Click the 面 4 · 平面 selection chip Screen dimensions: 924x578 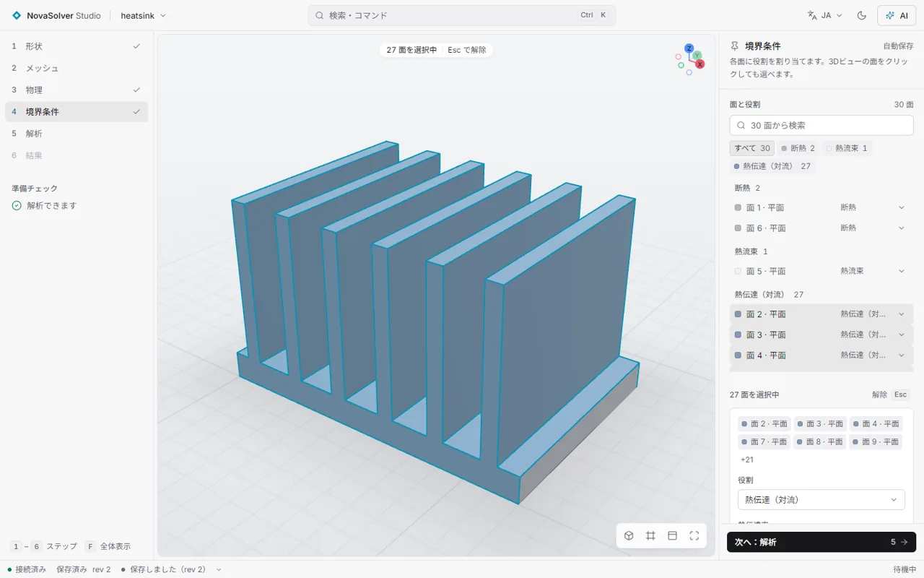pos(876,424)
